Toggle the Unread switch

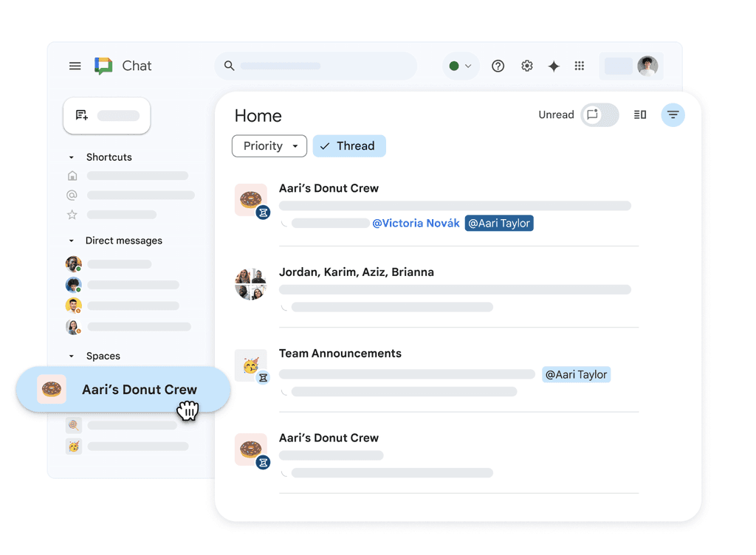[x=599, y=114]
